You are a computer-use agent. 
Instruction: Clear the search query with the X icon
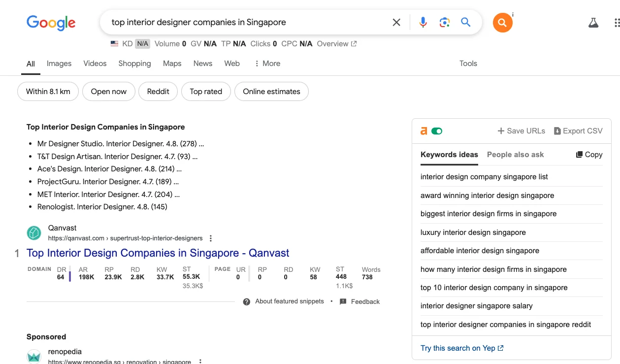coord(396,22)
